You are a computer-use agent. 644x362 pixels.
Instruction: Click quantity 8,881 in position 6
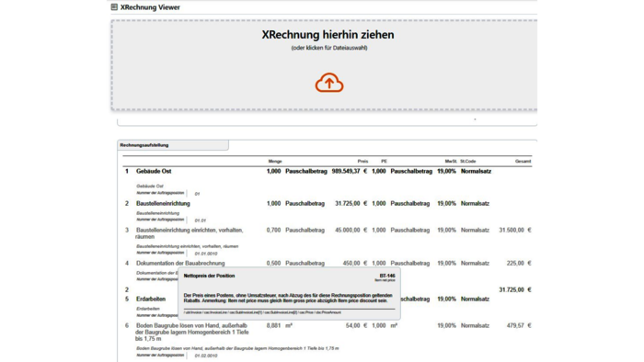pos(273,325)
